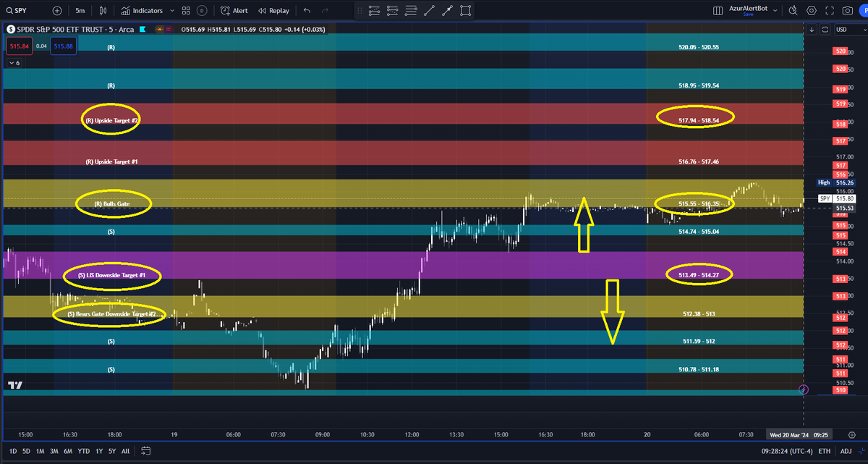
Task: Toggle fullscreen mode
Action: [829, 11]
